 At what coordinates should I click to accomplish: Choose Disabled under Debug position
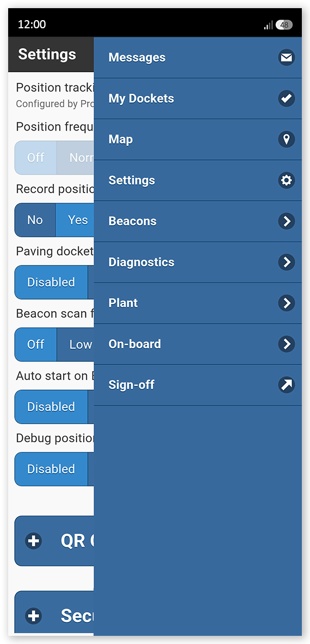click(51, 469)
